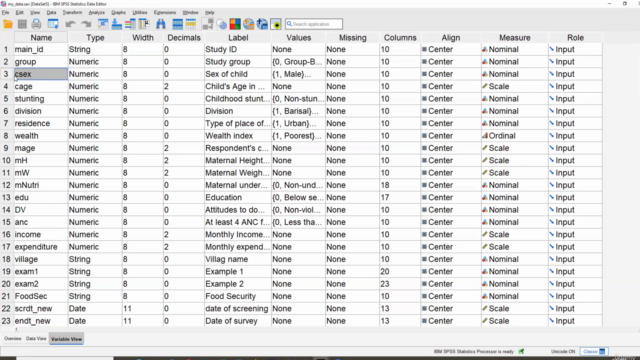Click the variable name expenditure
The height and width of the screenshot is (360, 640).
point(36,247)
